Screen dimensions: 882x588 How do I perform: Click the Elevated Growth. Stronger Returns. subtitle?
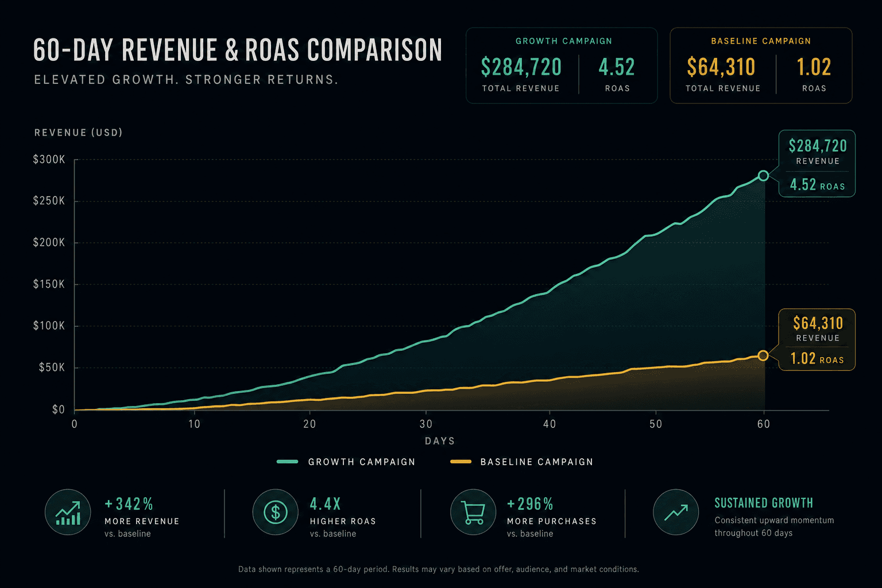click(186, 80)
